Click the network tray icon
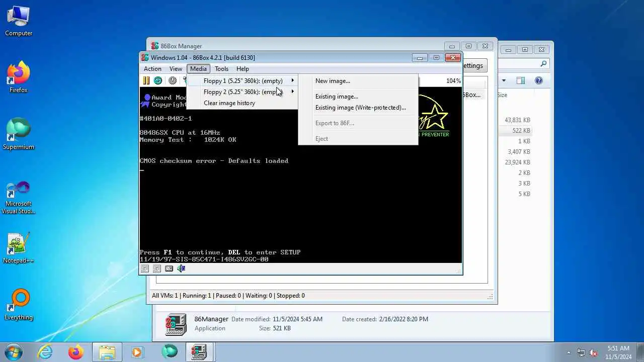 click(x=581, y=352)
